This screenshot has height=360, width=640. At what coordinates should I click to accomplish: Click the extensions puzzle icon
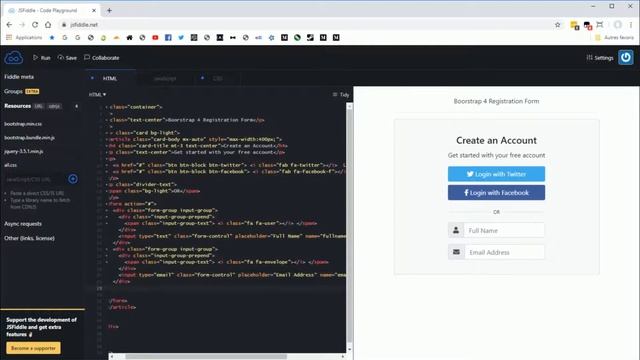coord(600,25)
